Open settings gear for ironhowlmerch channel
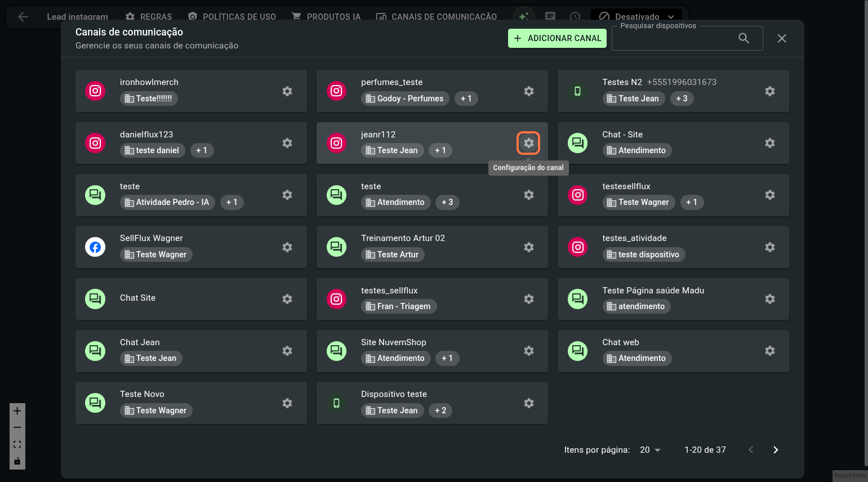This screenshot has height=482, width=868. [287, 91]
